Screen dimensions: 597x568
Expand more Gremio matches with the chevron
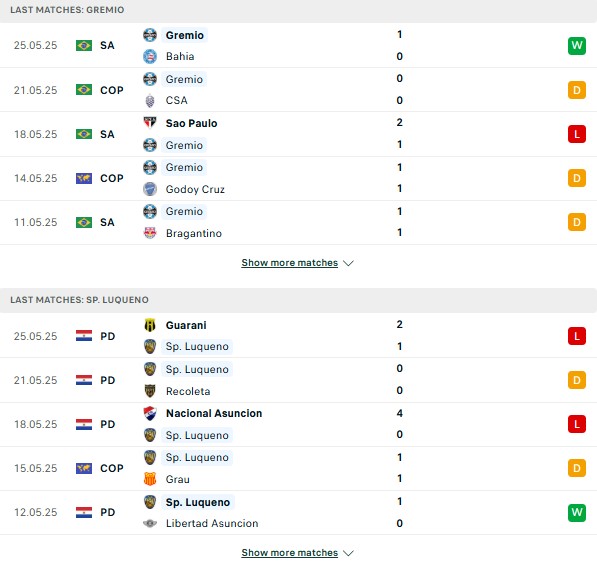coord(348,263)
